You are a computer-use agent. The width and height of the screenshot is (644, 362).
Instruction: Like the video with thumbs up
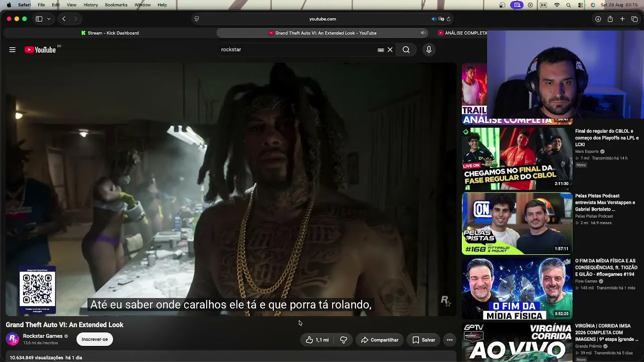(317, 340)
